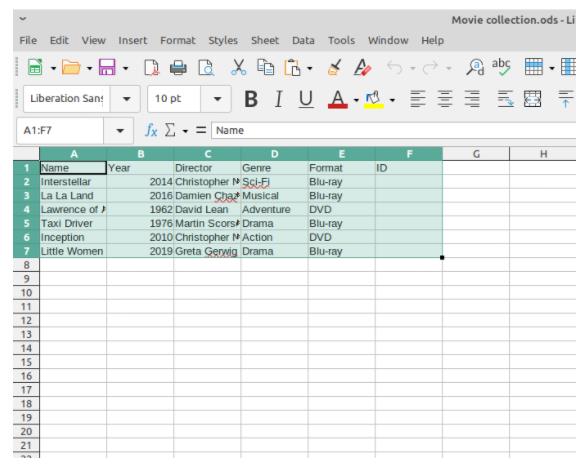Open the New document dropdown arrow
Viewport: 585px width, 467px height.
tap(53, 68)
